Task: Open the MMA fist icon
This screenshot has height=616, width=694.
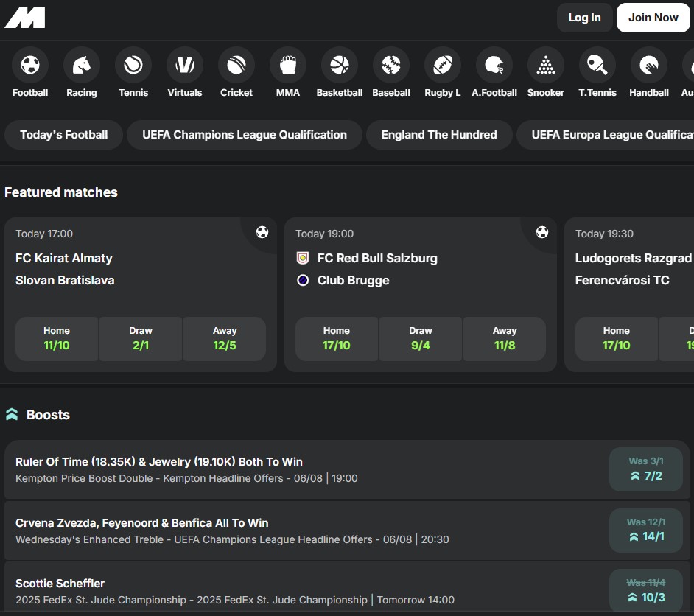Action: coord(287,65)
